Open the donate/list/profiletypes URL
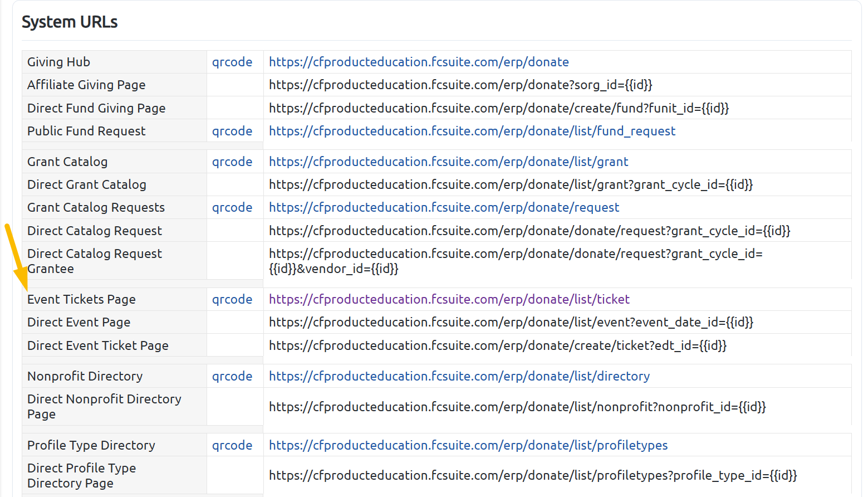Viewport: 868px width, 497px height. coord(468,445)
